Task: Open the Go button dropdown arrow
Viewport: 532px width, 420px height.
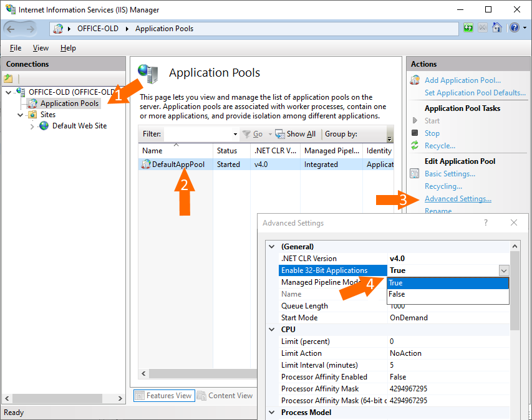Action: (x=271, y=134)
